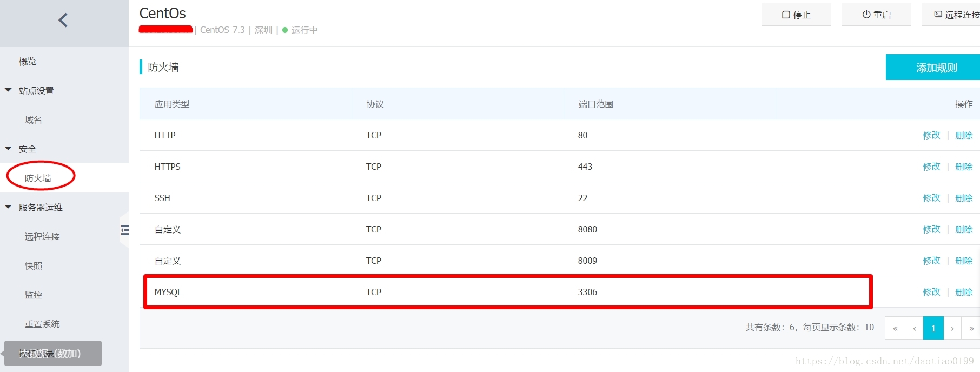Open 远程连接 in the sidebar
The height and width of the screenshot is (372, 980).
pyautogui.click(x=42, y=236)
